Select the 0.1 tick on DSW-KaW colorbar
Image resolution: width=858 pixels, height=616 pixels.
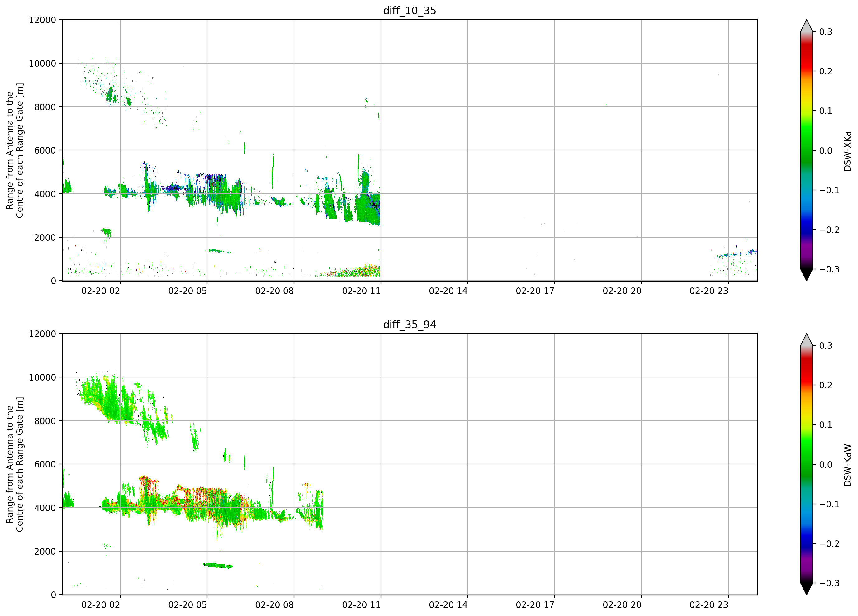826,425
